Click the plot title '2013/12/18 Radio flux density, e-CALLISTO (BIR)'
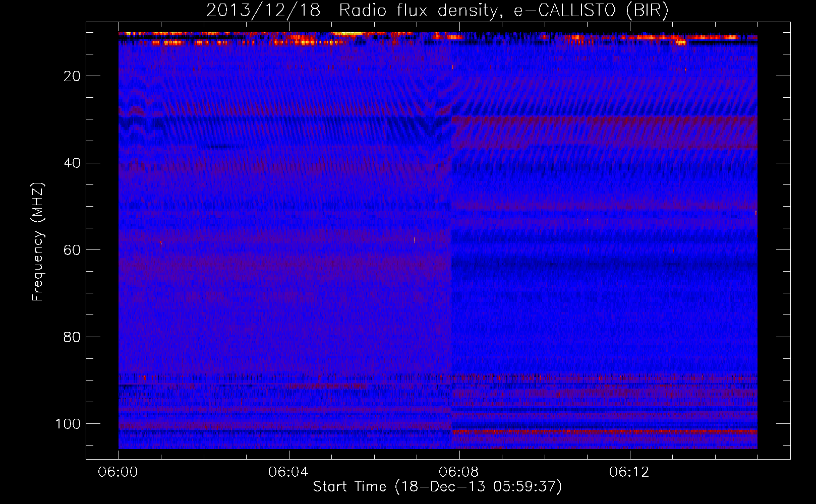 click(437, 11)
